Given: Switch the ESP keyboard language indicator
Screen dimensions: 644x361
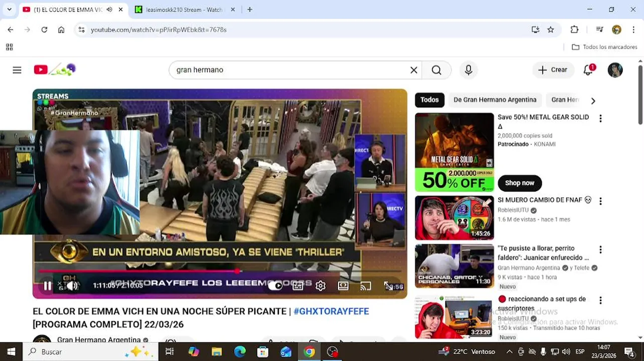Looking at the screenshot, I should pos(580,352).
